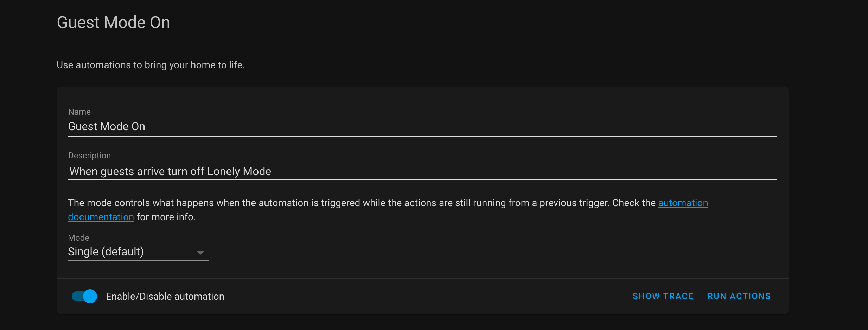Image resolution: width=868 pixels, height=330 pixels.
Task: Follow the "documentation" link text on second line
Action: click(101, 217)
